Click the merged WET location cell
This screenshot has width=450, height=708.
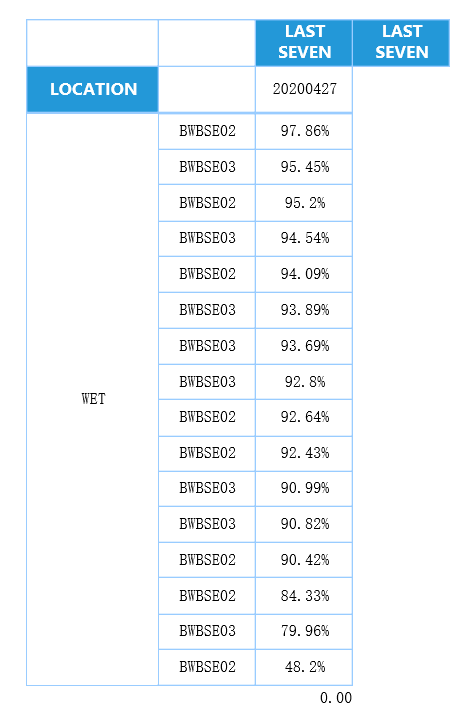tap(93, 399)
